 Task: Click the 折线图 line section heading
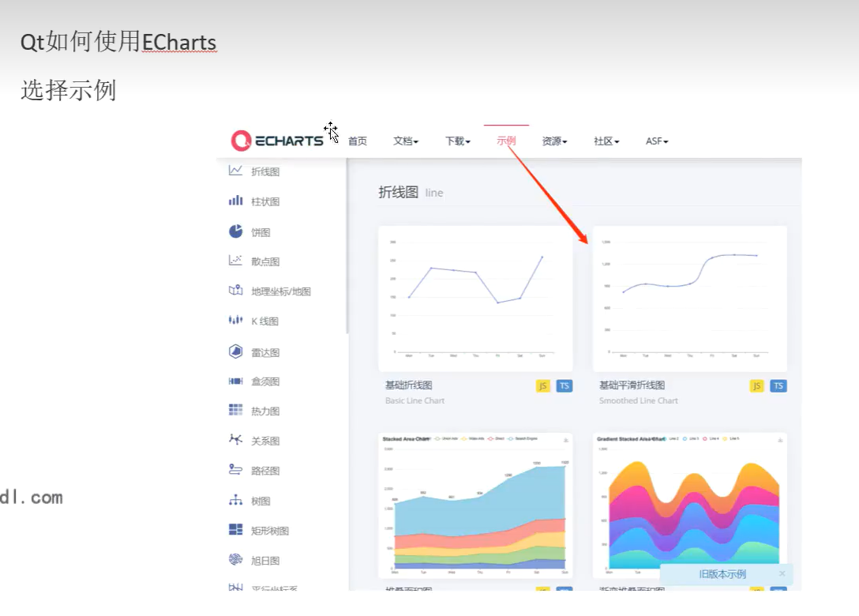pyautogui.click(x=411, y=193)
